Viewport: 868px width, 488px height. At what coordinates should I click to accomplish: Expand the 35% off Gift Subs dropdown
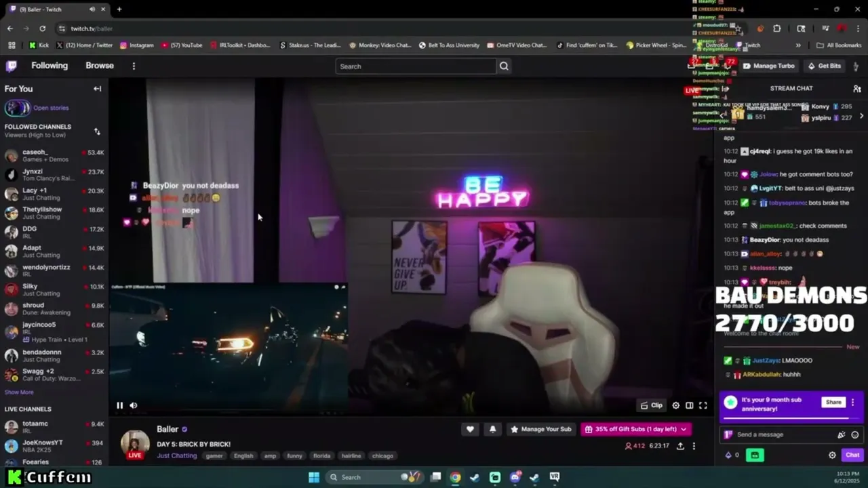tap(635, 429)
